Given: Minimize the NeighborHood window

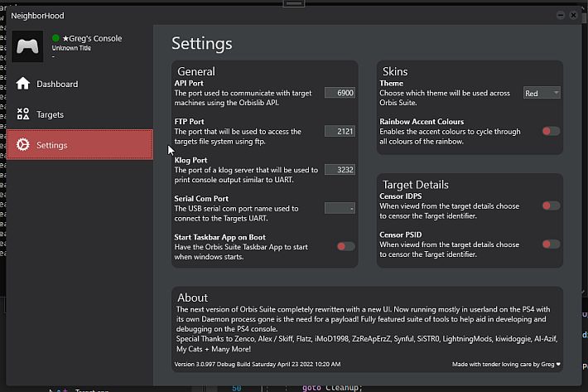Looking at the screenshot, I should [x=561, y=15].
